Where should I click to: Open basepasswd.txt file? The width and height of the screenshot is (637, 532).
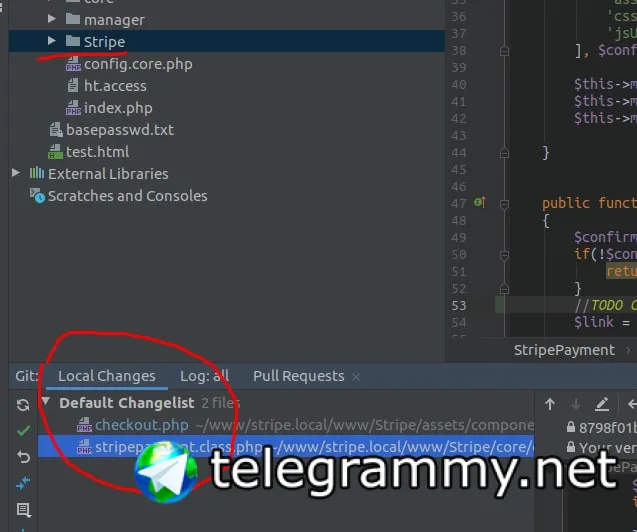[120, 130]
